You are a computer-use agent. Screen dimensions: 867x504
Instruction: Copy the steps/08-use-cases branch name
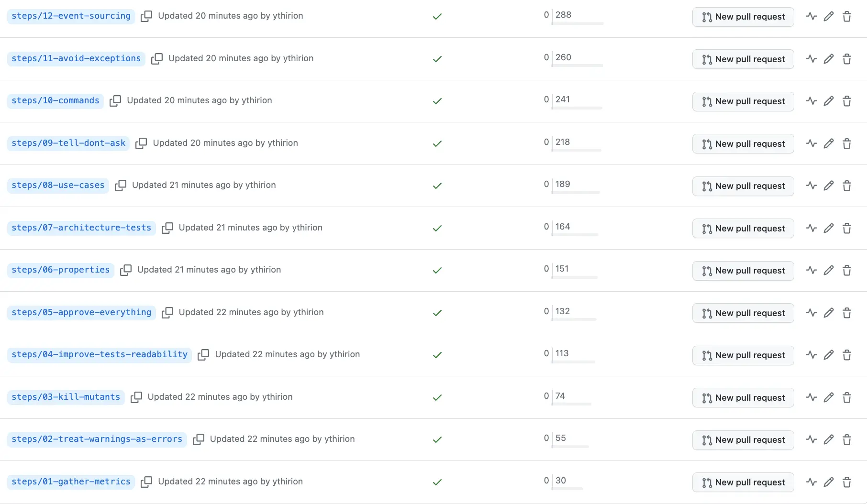[121, 186]
